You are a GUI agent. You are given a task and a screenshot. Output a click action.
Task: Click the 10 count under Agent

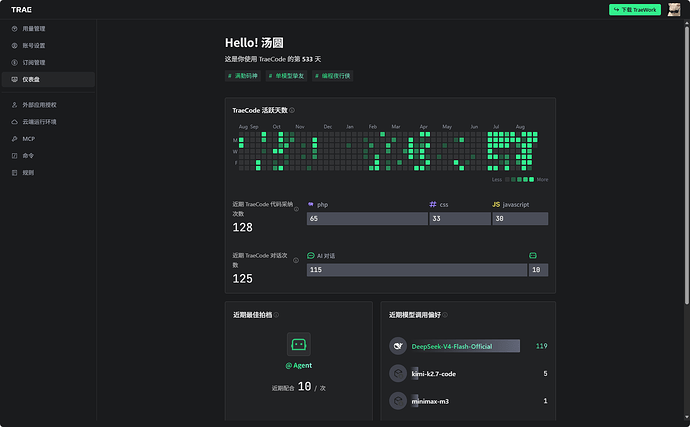point(305,387)
